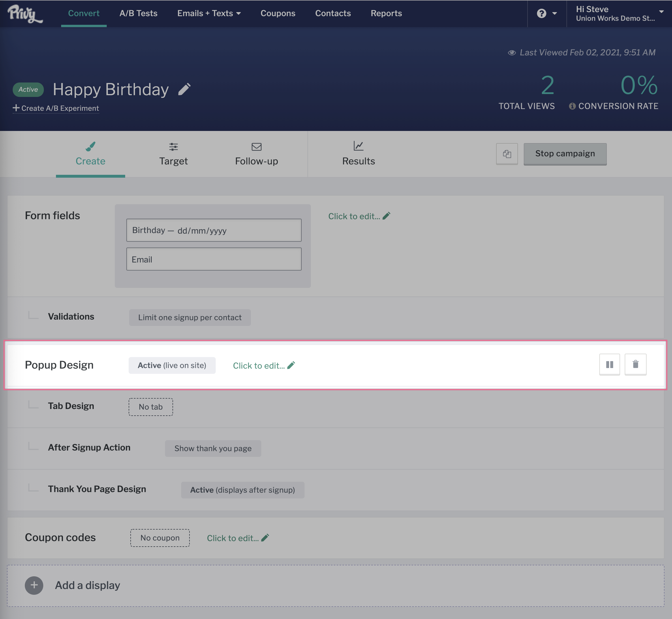Image resolution: width=672 pixels, height=619 pixels.
Task: Click the duplicate campaign icon button
Action: pyautogui.click(x=506, y=154)
